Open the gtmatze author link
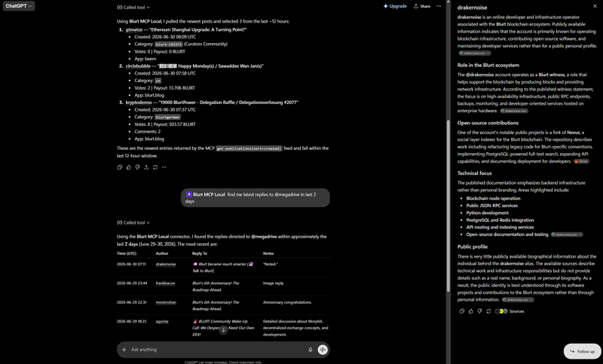The width and height of the screenshot is (603, 364). [x=134, y=29]
